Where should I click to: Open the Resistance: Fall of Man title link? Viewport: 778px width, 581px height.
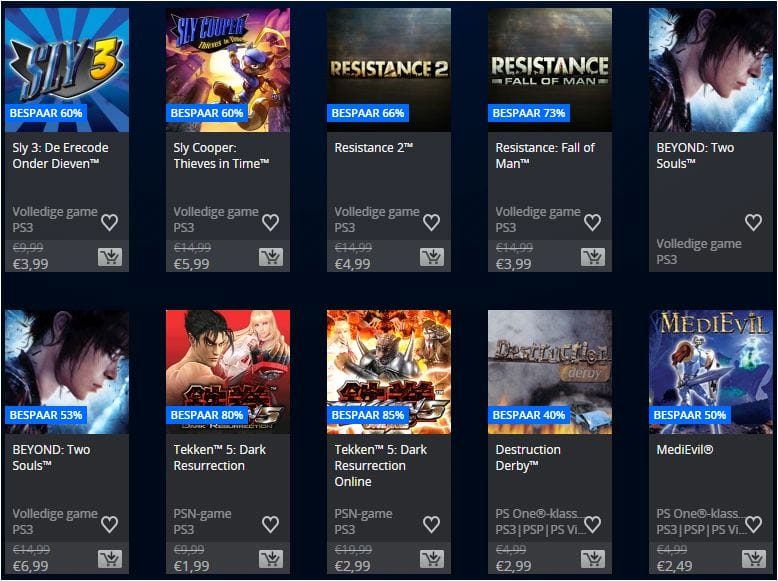tap(545, 155)
